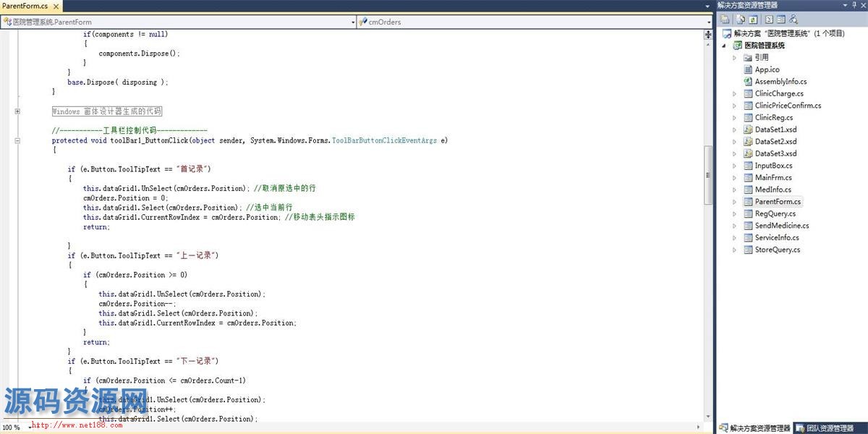Viewport: 868px width, 434px height.
Task: Close the Solution Explorer panel
Action: [863, 5]
